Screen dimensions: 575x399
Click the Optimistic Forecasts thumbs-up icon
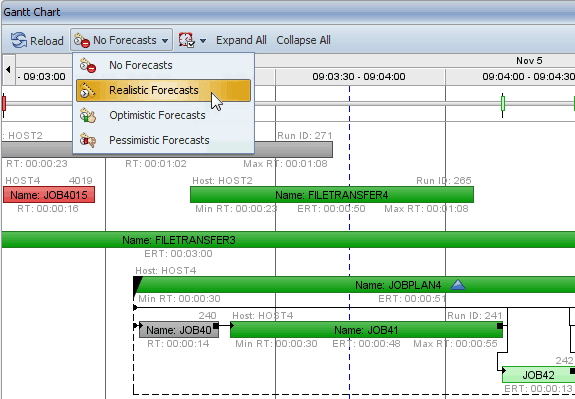[88, 115]
